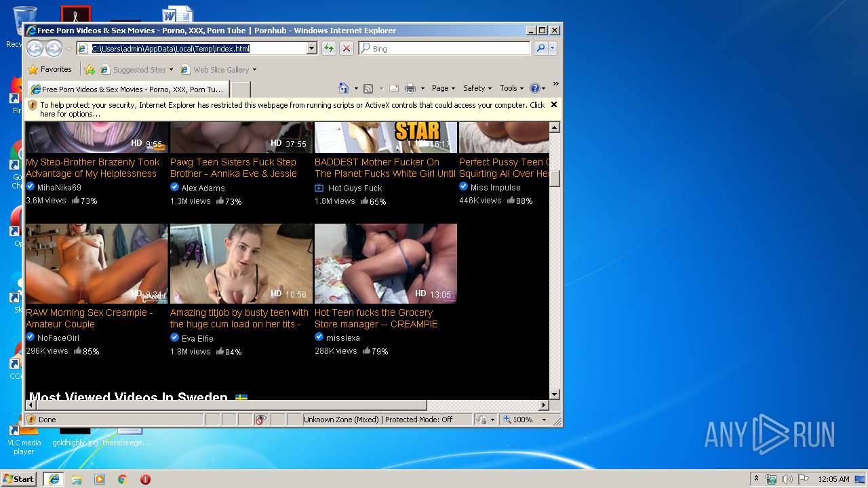This screenshot has width=868, height=488.
Task: Show hidden system tray icons
Action: (x=756, y=479)
